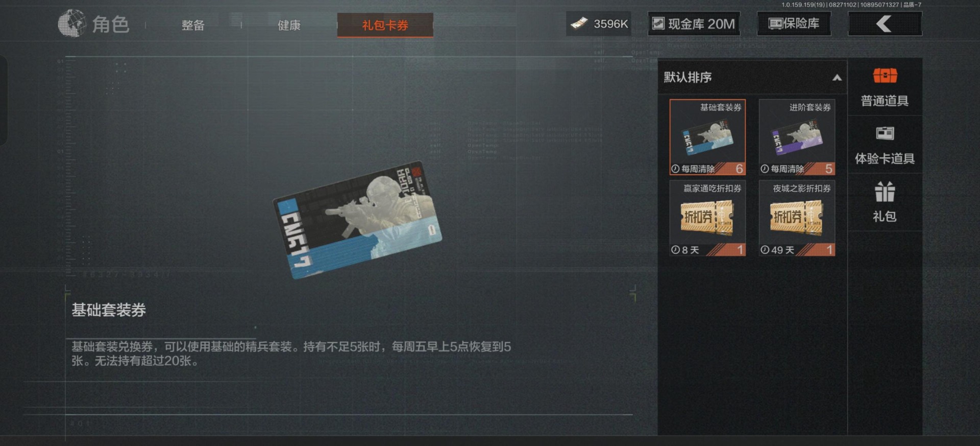980x446 pixels.
Task: Click the 现金库 vault icon
Action: [x=658, y=24]
